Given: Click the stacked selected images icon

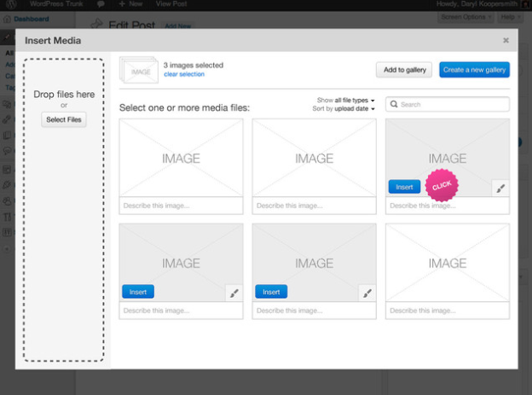Looking at the screenshot, I should [139, 70].
